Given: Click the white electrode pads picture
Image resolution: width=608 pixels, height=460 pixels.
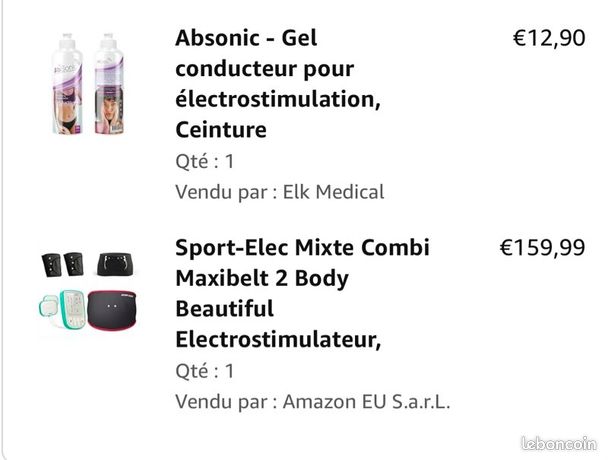Looking at the screenshot, I should tap(49, 308).
